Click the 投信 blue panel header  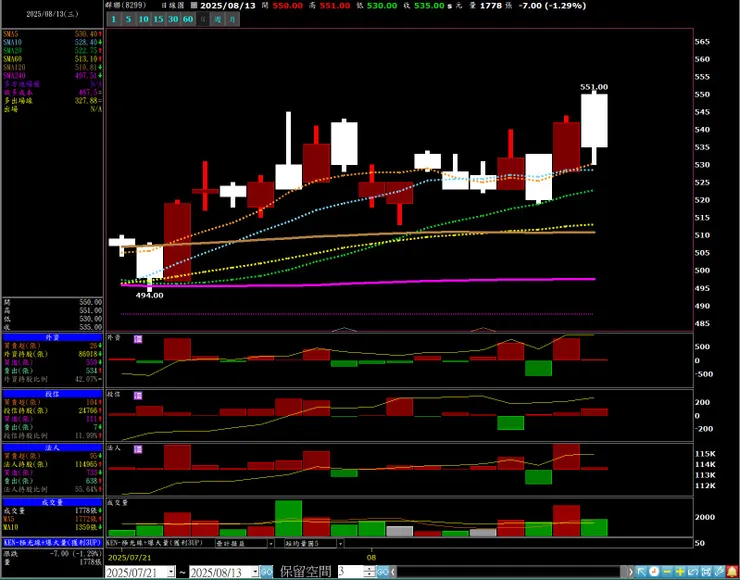[52, 394]
